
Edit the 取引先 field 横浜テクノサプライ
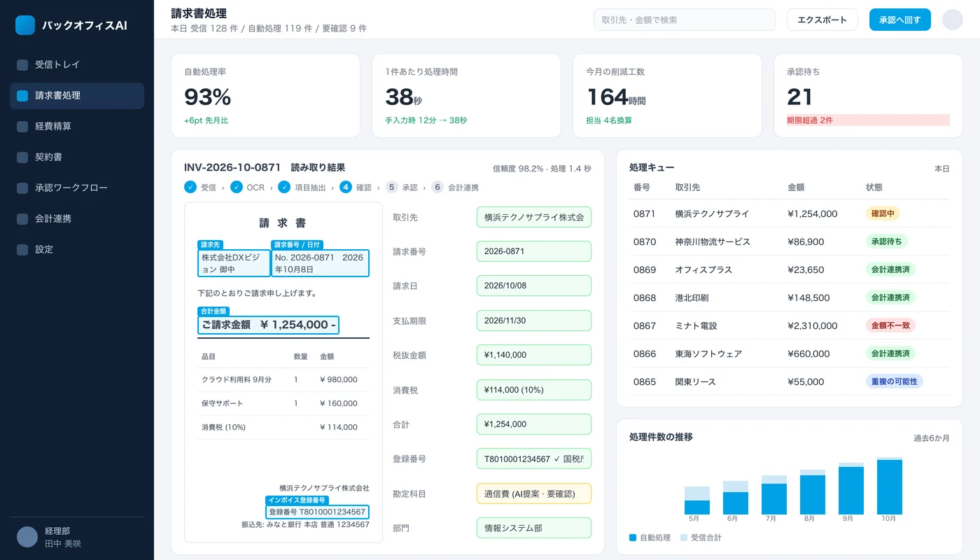tap(534, 217)
